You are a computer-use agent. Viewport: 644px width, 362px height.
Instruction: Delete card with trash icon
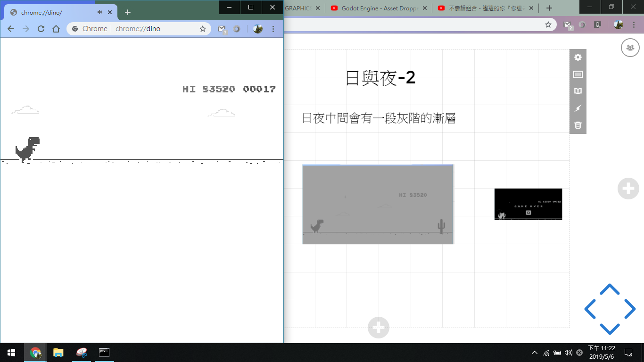[578, 125]
